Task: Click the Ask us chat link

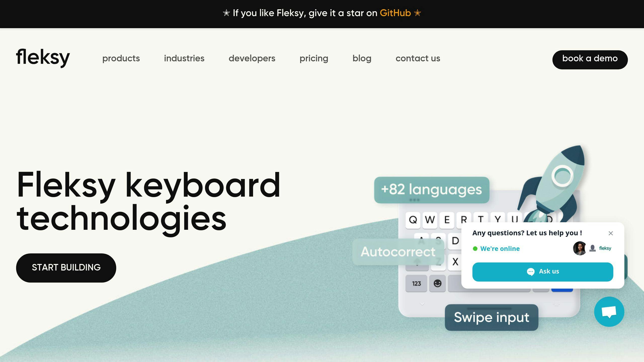Action: coord(543,271)
